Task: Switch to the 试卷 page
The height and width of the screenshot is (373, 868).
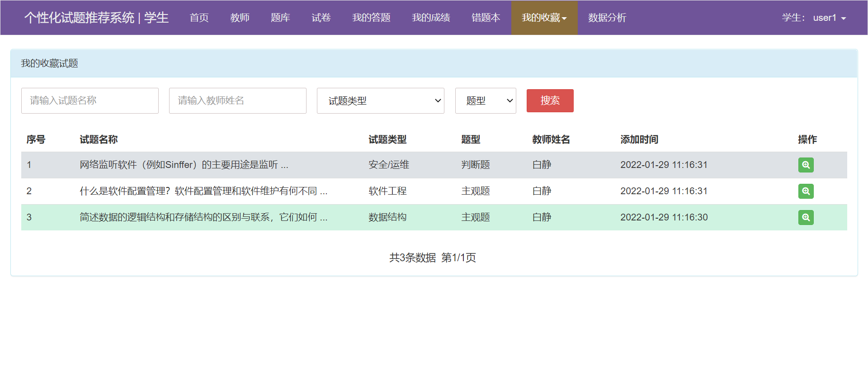Action: (321, 18)
